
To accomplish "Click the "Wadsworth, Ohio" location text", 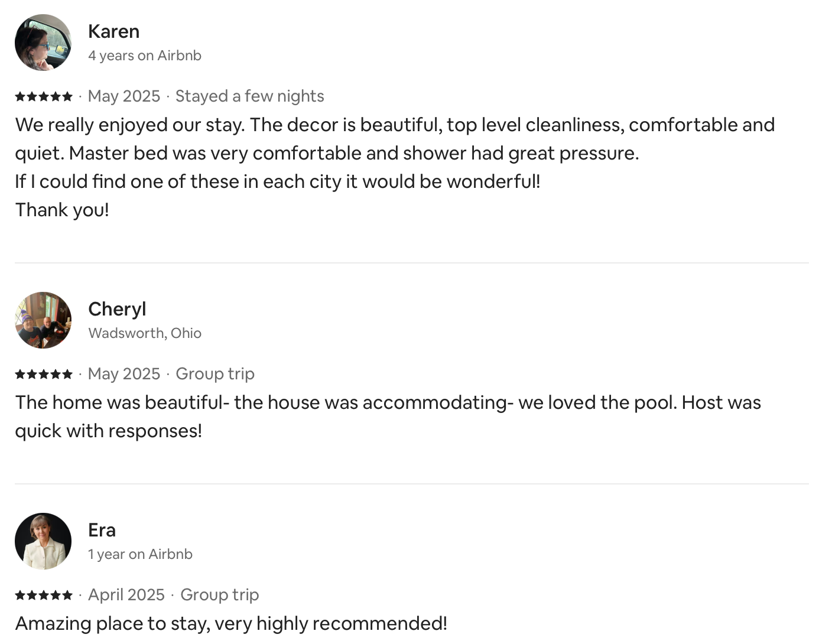I will tap(145, 333).
